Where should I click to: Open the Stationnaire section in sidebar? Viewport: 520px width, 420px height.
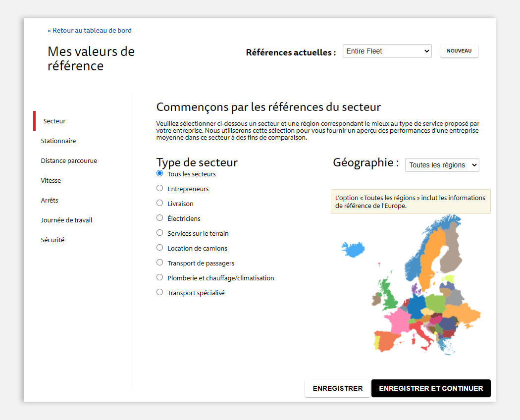point(58,141)
